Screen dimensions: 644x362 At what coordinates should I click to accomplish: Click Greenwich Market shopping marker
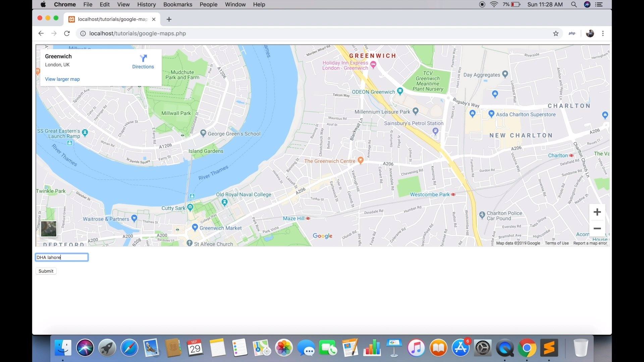(195, 227)
